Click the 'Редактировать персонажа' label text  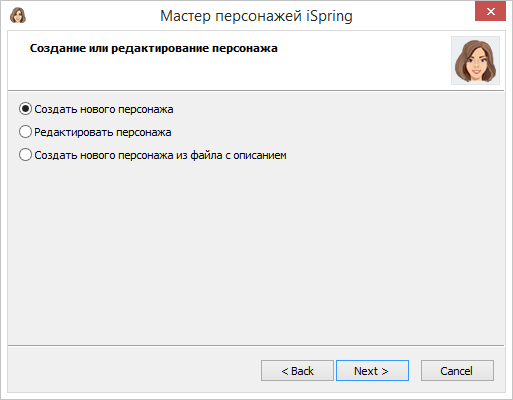click(103, 132)
